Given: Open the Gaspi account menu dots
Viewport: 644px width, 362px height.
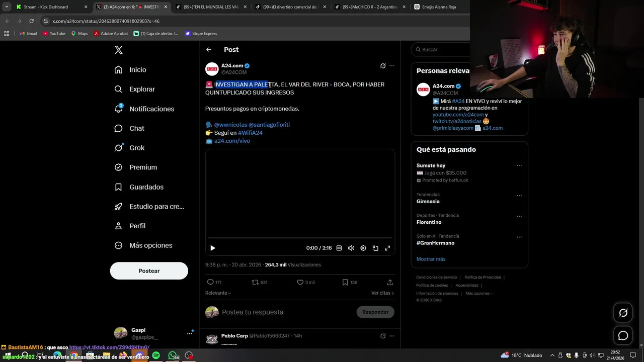Looking at the screenshot, I should [x=190, y=333].
